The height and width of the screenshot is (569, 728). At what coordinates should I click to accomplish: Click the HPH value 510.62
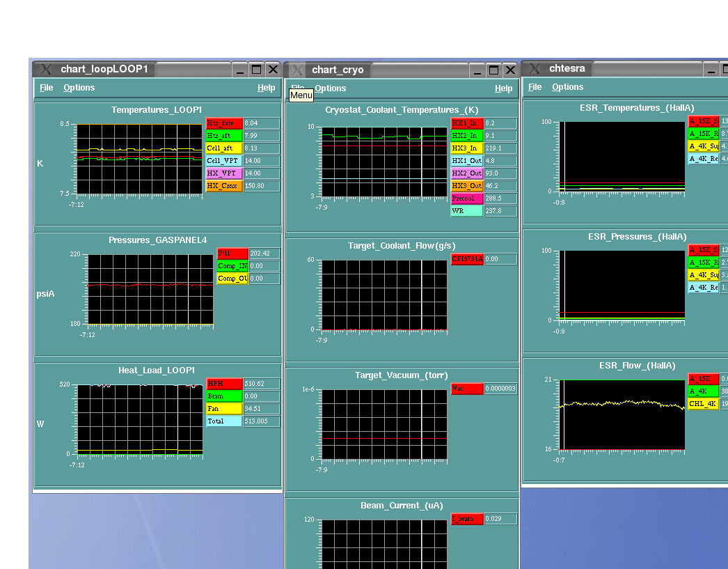[x=262, y=384]
